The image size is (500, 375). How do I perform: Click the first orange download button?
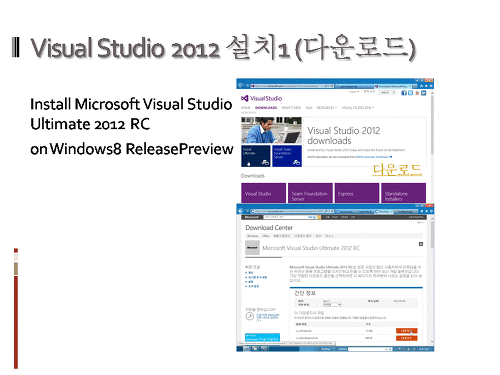(407, 331)
